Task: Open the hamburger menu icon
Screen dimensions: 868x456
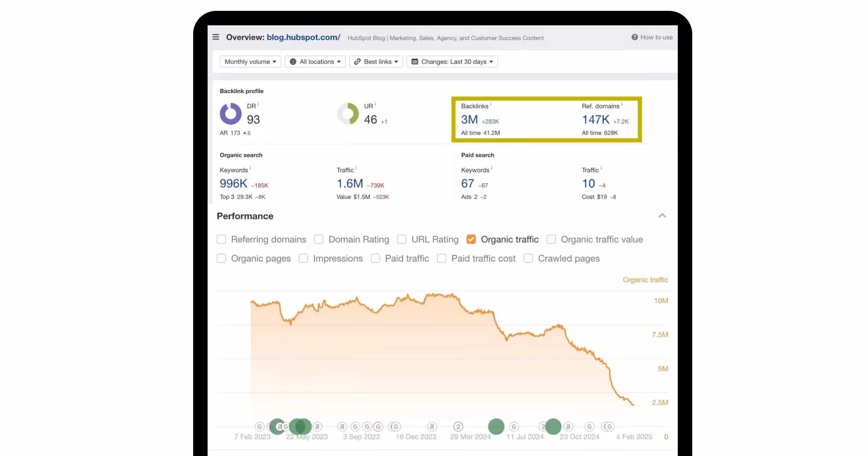Action: 216,37
